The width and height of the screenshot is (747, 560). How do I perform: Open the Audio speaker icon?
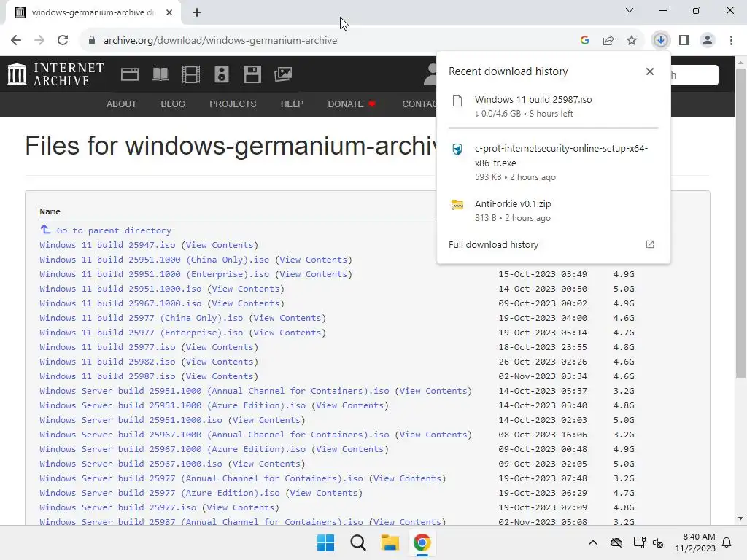point(222,74)
